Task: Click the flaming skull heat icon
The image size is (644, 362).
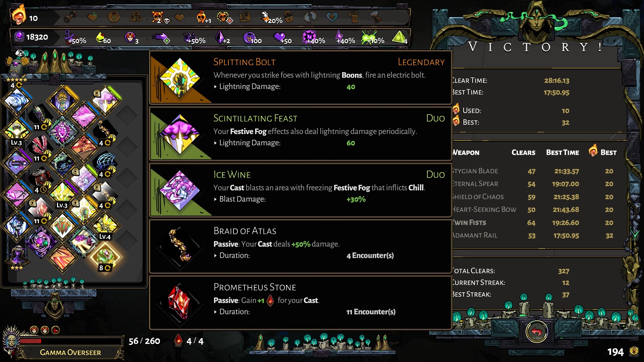Action: pyautogui.click(x=18, y=15)
